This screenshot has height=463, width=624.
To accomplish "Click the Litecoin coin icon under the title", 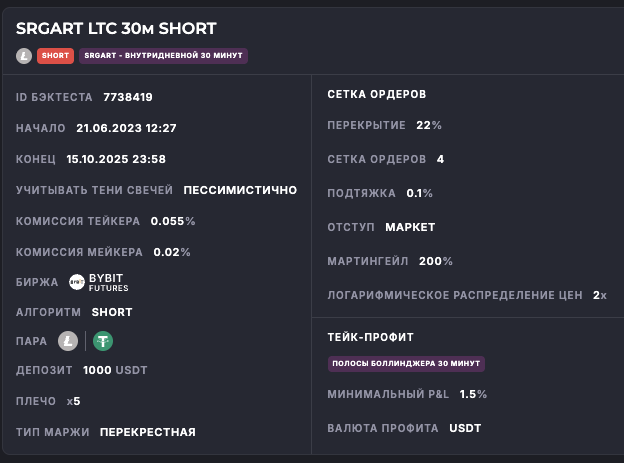I will [24, 56].
